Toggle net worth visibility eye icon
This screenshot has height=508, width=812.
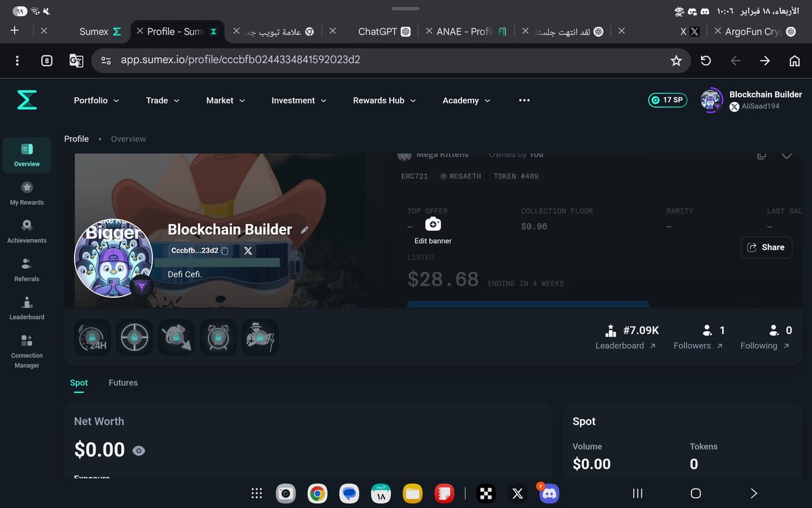coord(139,450)
